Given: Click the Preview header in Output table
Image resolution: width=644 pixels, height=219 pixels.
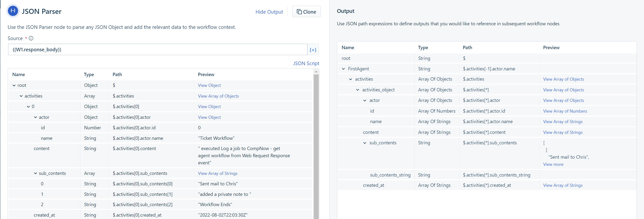Looking at the screenshot, I should (551, 47).
